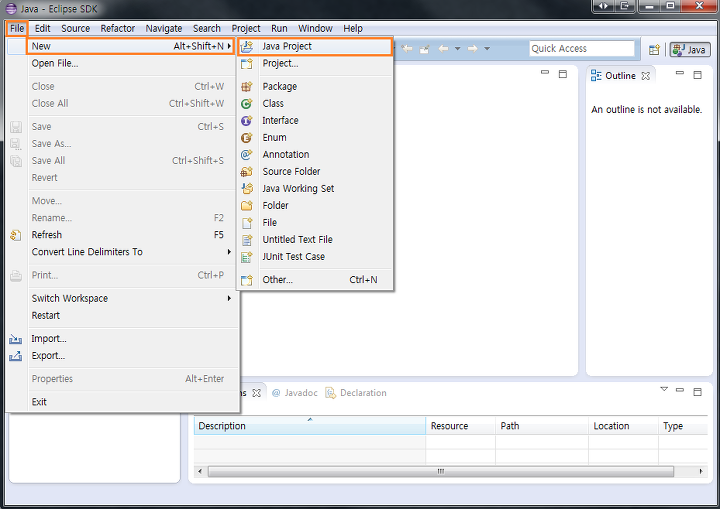Image resolution: width=720 pixels, height=509 pixels.
Task: Open forward navigation history dropdown
Action: point(487,49)
